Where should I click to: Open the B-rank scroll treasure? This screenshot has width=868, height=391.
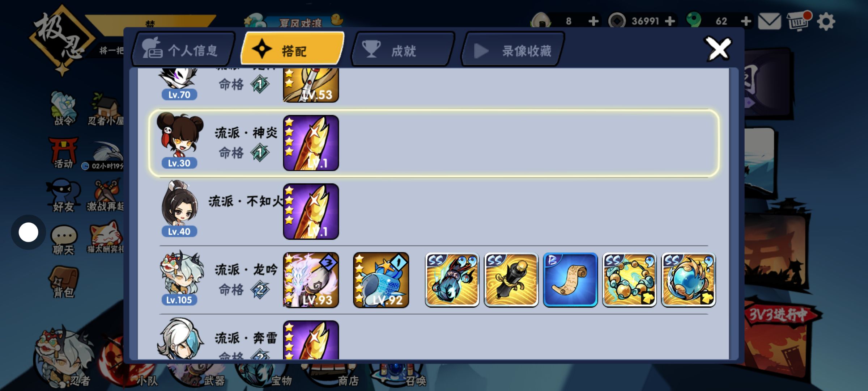[x=570, y=280]
